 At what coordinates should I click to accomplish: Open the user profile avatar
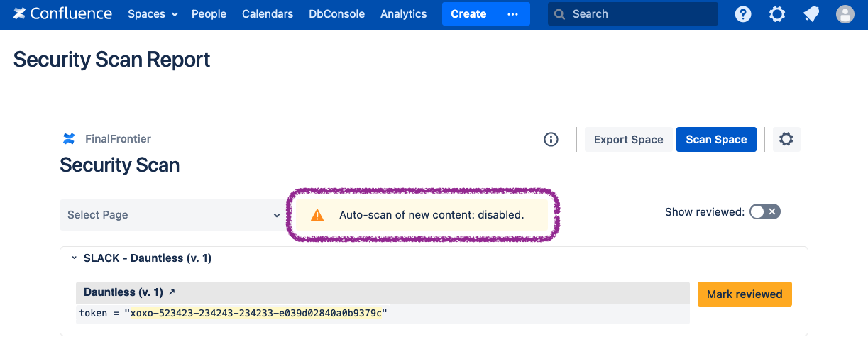pyautogui.click(x=845, y=14)
